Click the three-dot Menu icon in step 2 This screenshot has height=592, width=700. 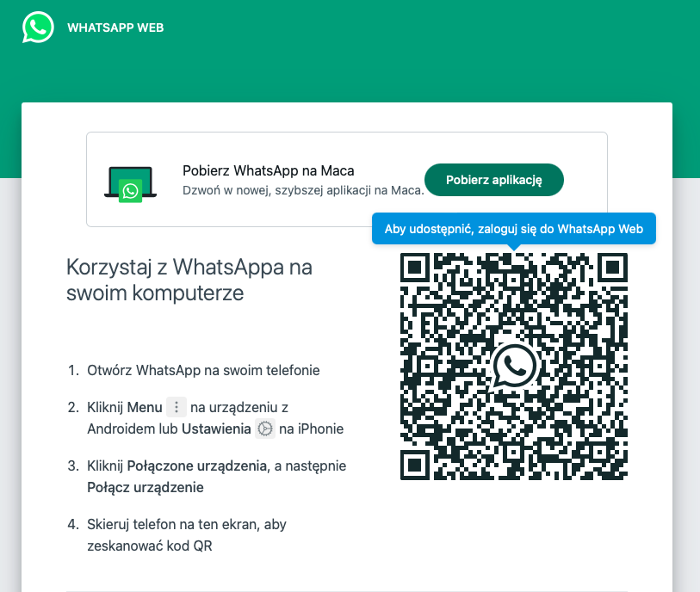coord(177,407)
